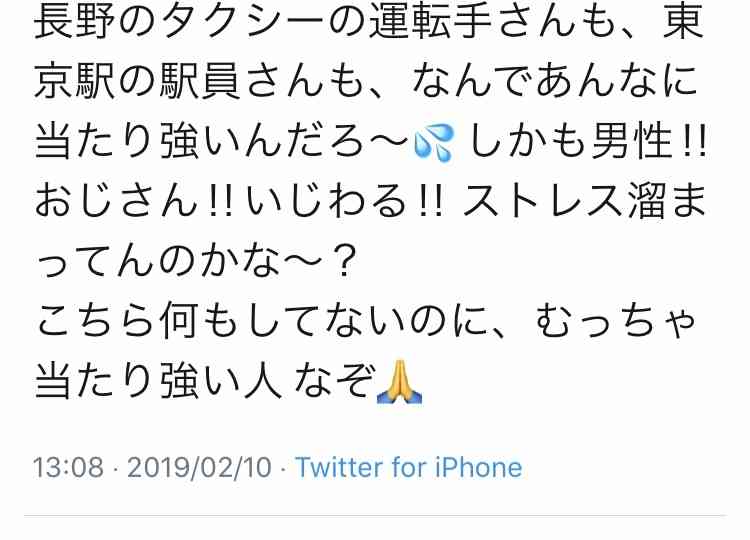Click the word いじわる!!

(345, 201)
